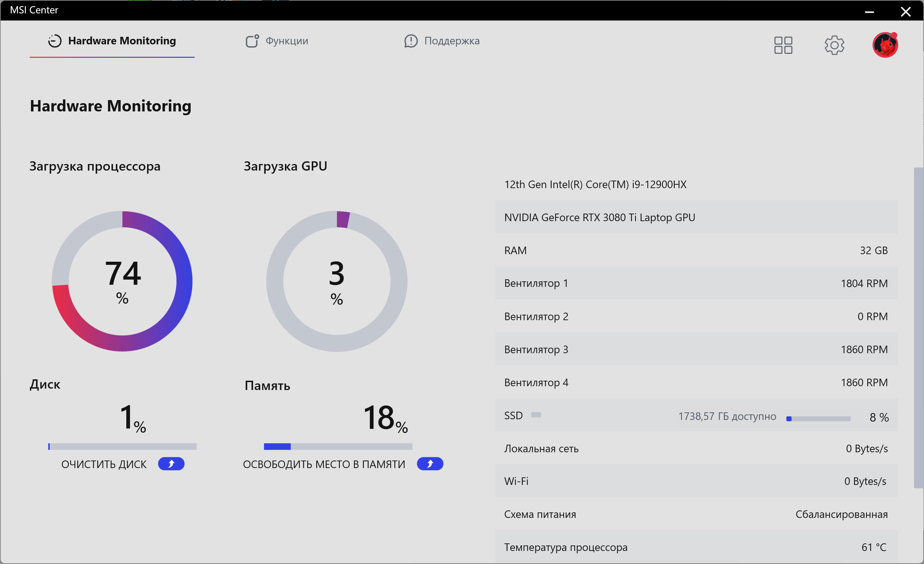The width and height of the screenshot is (924, 564).
Task: Click the SSD usage progress bar
Action: pos(818,419)
